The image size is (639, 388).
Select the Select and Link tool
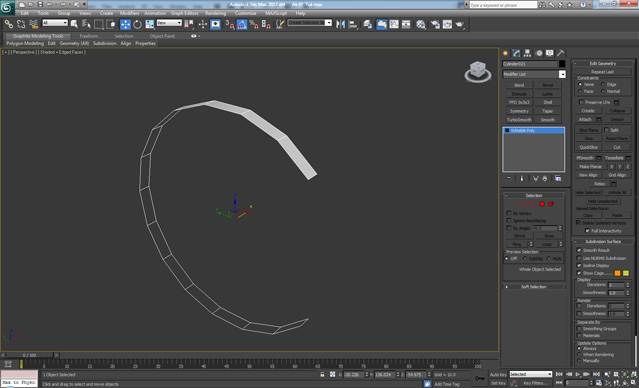tap(9, 24)
